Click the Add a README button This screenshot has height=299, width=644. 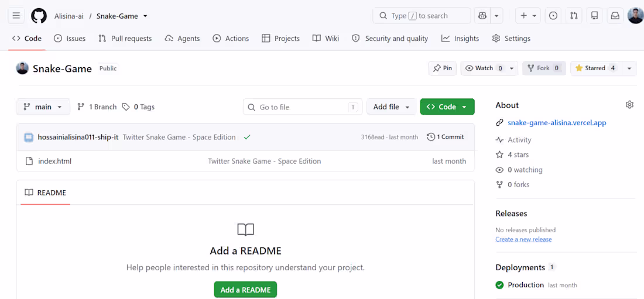(x=246, y=290)
